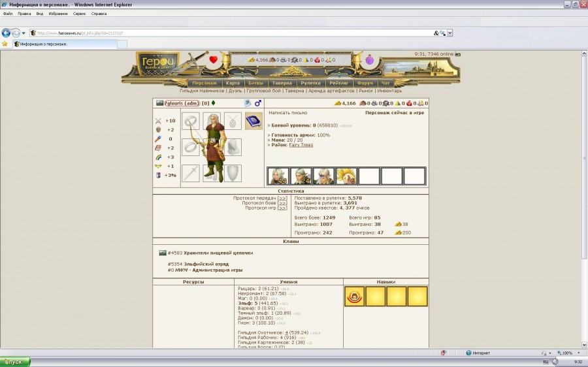
Task: Click the rainbow luck stat icon
Action: (158, 157)
